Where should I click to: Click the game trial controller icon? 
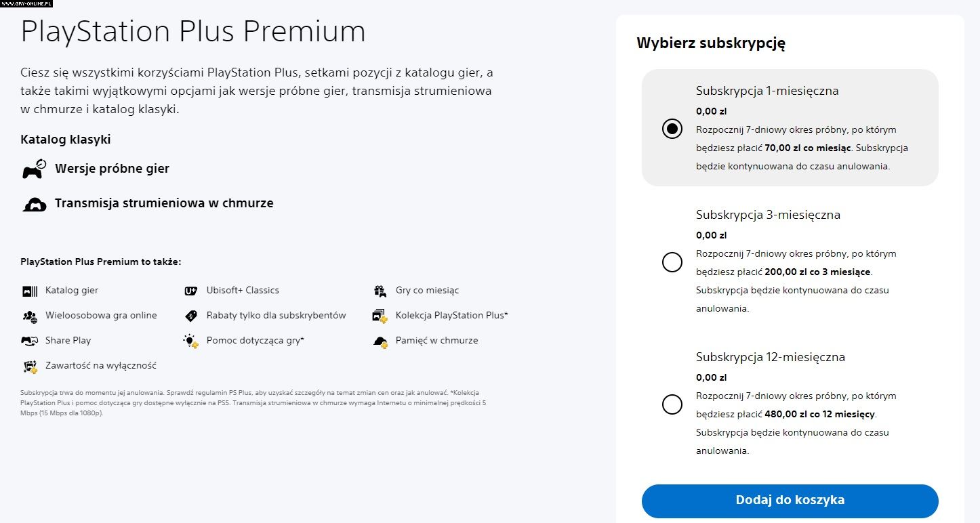pos(34,169)
